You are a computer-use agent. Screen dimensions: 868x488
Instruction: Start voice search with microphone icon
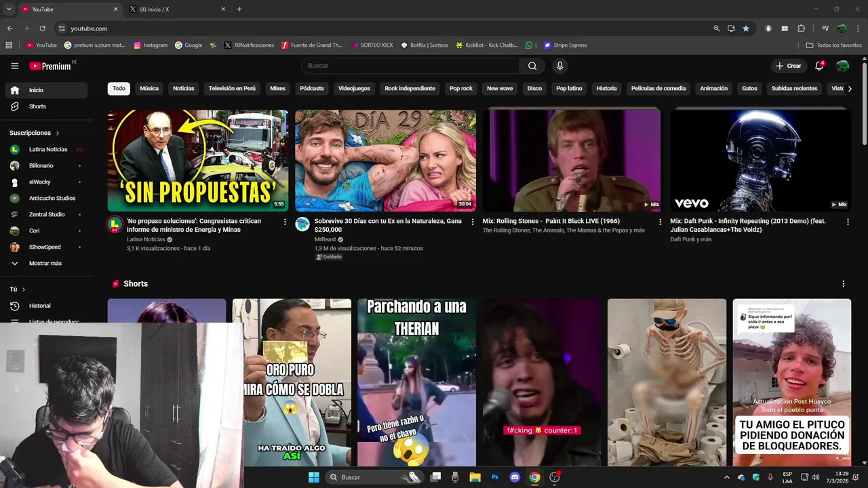click(559, 66)
